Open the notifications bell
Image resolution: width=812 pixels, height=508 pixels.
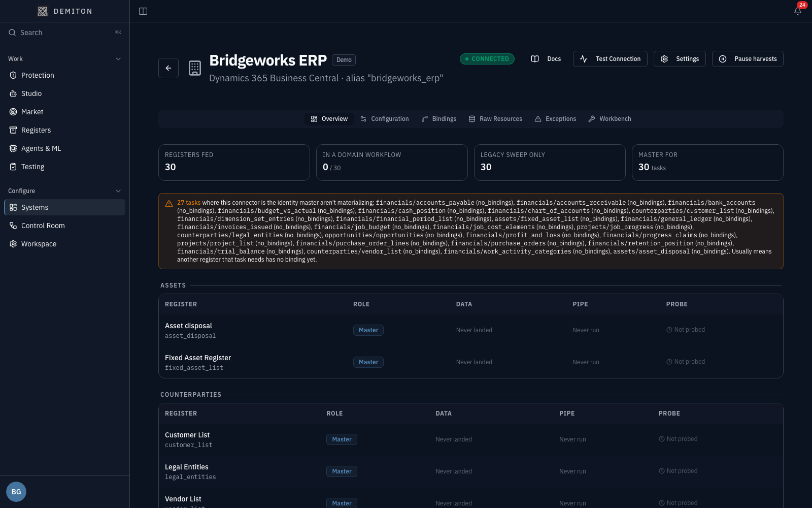798,11
